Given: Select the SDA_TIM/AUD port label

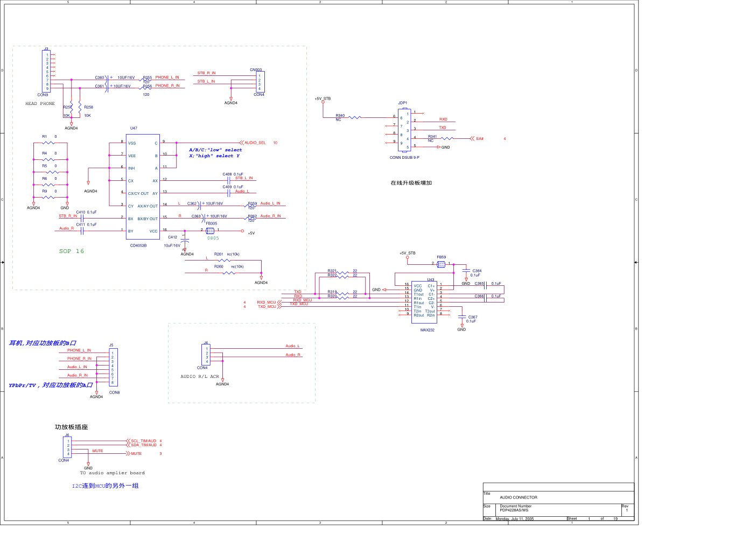Looking at the screenshot, I should click(144, 445).
